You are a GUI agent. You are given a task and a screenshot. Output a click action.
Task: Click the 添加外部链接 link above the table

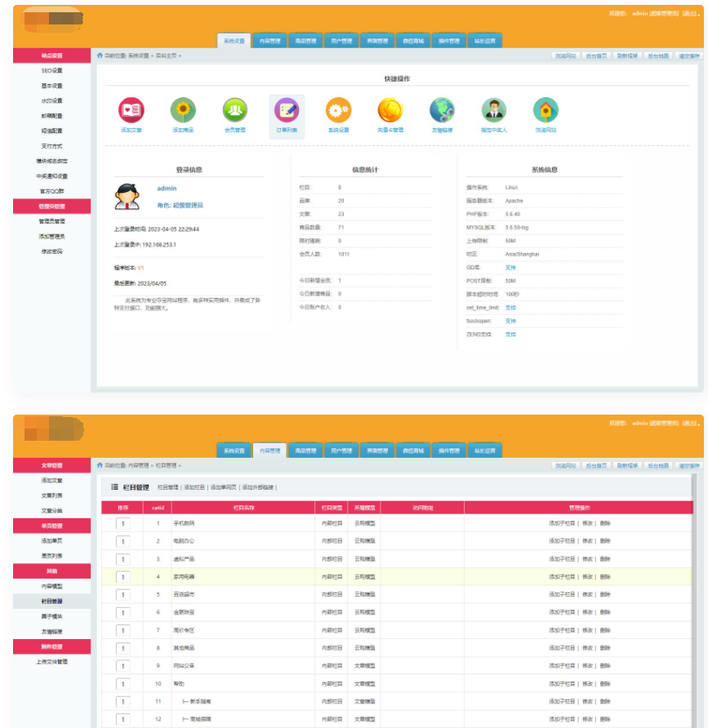[258, 487]
